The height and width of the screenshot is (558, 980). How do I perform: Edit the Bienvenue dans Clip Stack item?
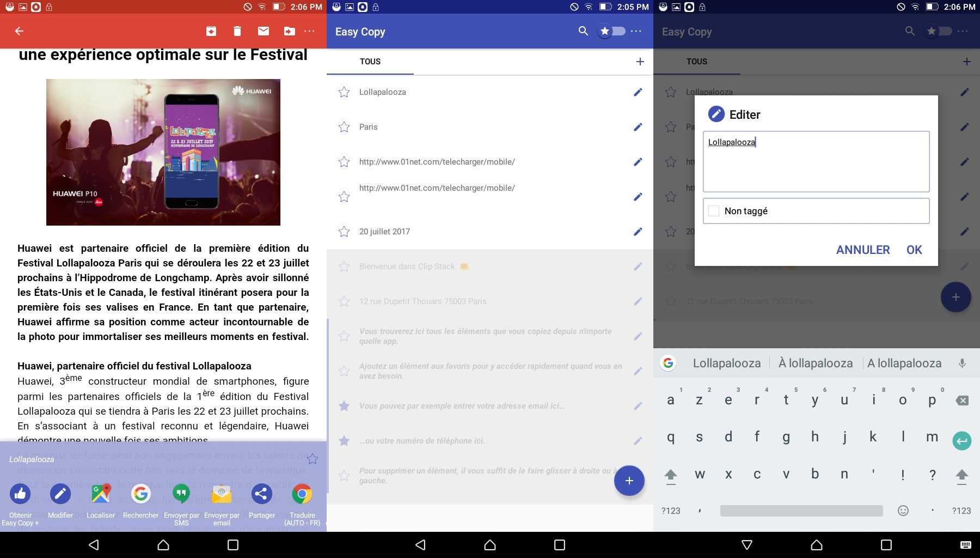click(x=638, y=266)
